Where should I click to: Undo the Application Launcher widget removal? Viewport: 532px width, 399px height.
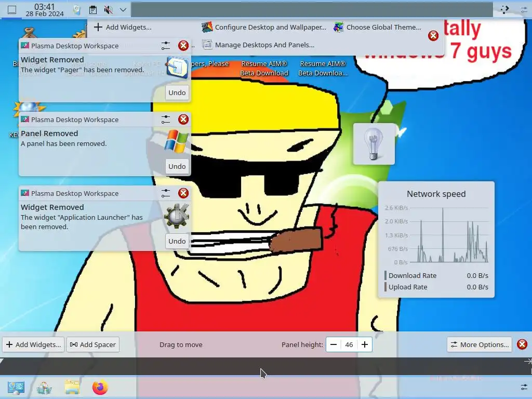point(177,241)
